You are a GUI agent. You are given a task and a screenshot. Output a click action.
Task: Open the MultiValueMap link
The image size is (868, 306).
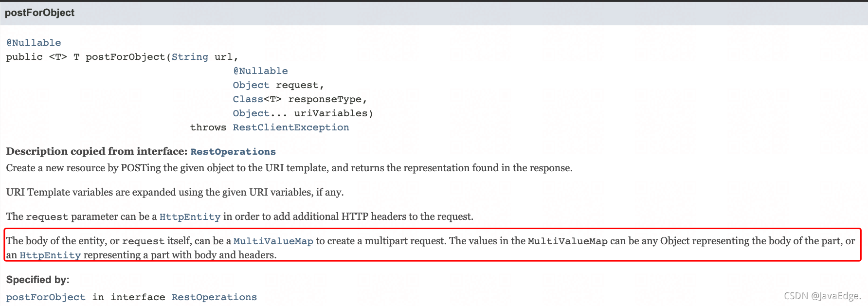tap(273, 241)
